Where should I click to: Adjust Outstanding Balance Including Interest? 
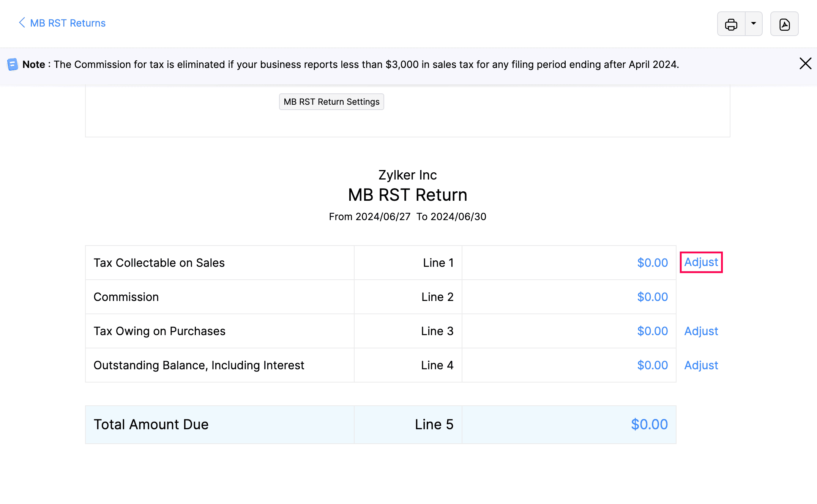pyautogui.click(x=701, y=365)
